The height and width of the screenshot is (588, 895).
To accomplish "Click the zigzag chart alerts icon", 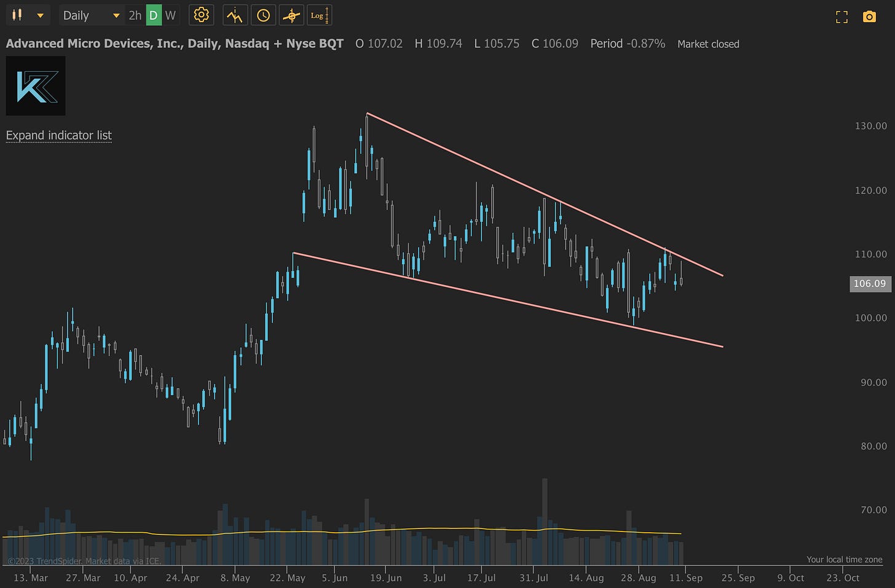I will [234, 15].
